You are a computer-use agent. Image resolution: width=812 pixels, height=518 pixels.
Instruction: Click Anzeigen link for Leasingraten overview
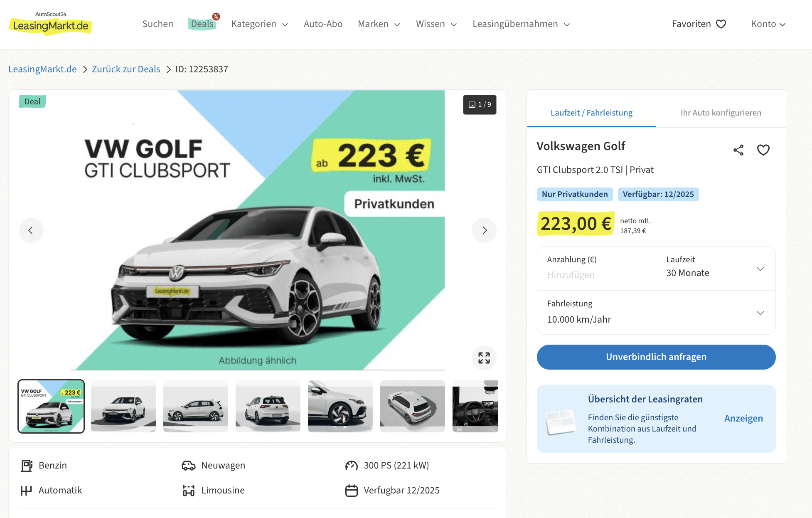coord(743,419)
